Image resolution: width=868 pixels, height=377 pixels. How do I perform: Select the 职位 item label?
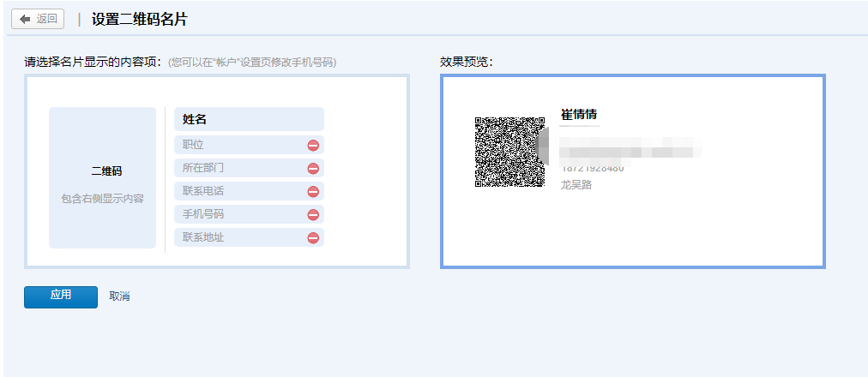point(193,145)
